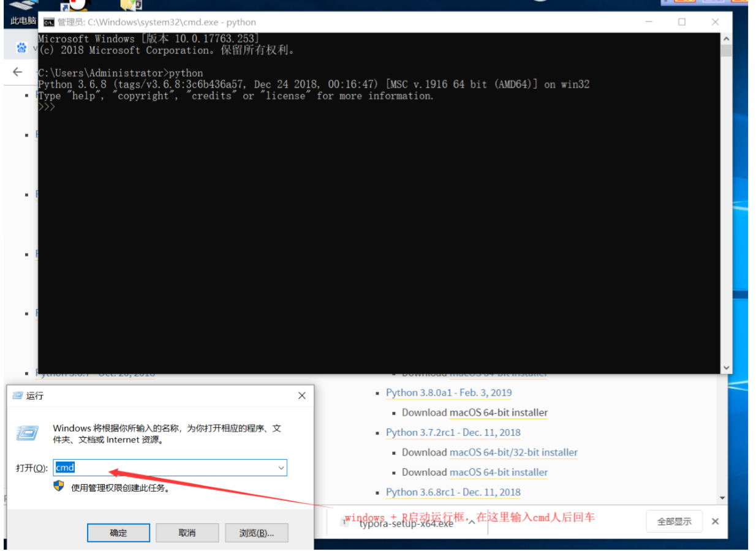This screenshot has height=551, width=756.
Task: Open the Python 3.6.8rc1 - Dec. 11, 2018 link
Action: tap(453, 492)
